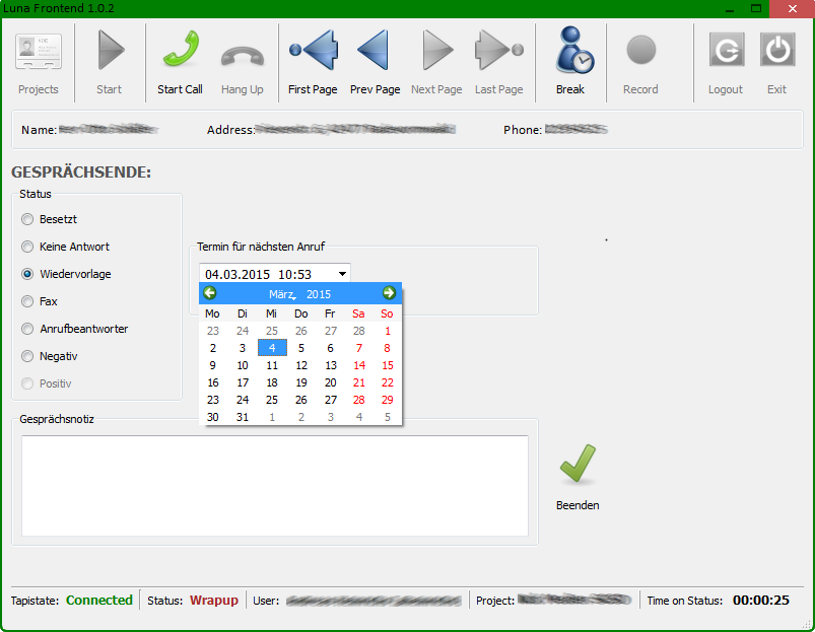
Task: Pick March 18 in the calendar
Action: tap(272, 383)
